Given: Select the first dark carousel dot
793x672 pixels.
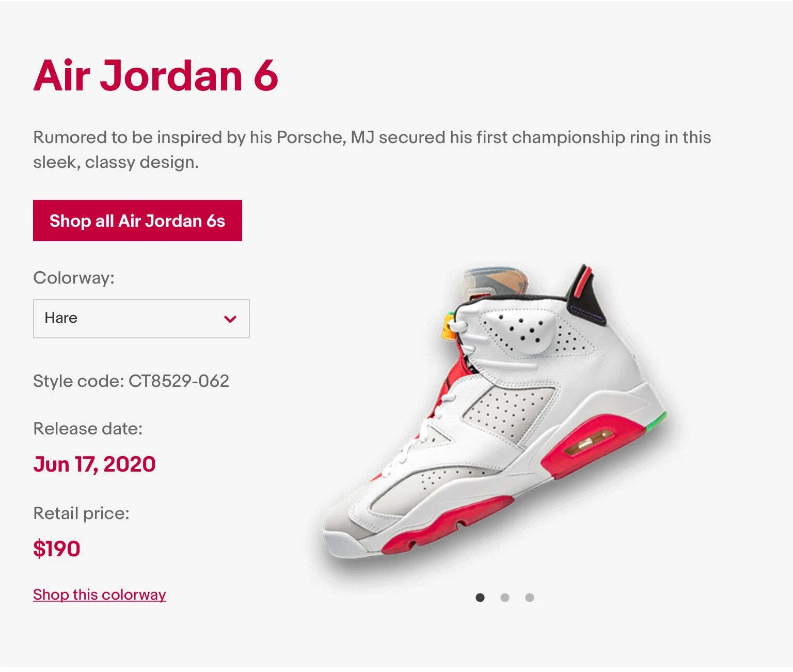Looking at the screenshot, I should point(480,598).
